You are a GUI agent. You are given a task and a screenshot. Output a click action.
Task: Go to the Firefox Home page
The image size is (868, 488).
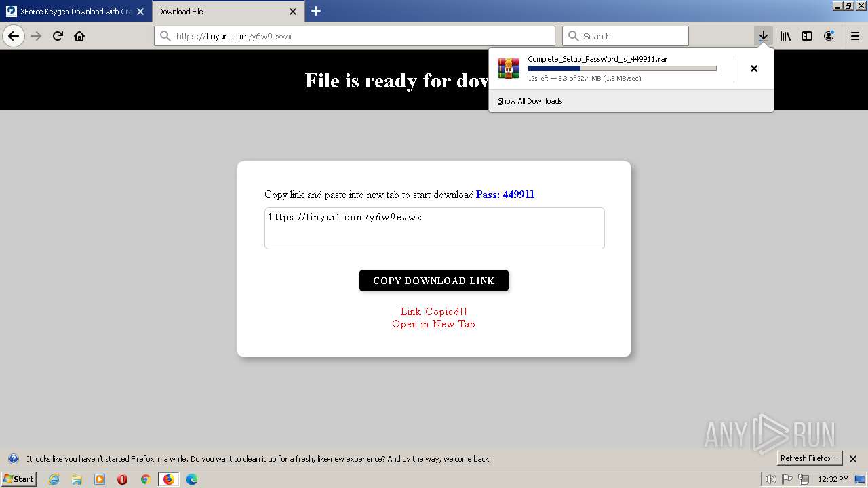(x=79, y=36)
